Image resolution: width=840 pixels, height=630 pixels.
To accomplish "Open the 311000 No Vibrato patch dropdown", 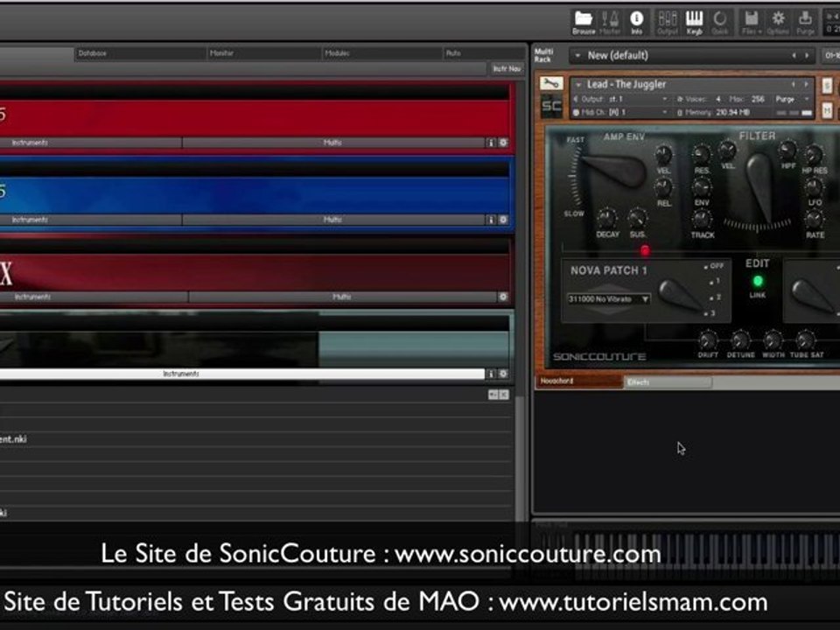I will [x=608, y=299].
